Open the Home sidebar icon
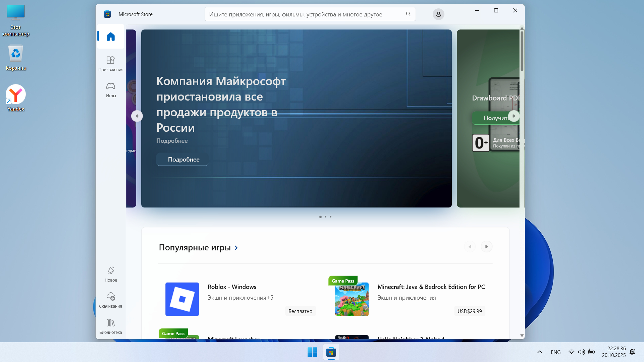The image size is (644, 362). (x=110, y=37)
